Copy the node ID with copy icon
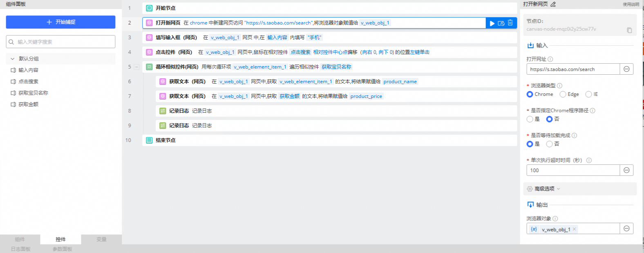 point(629,30)
